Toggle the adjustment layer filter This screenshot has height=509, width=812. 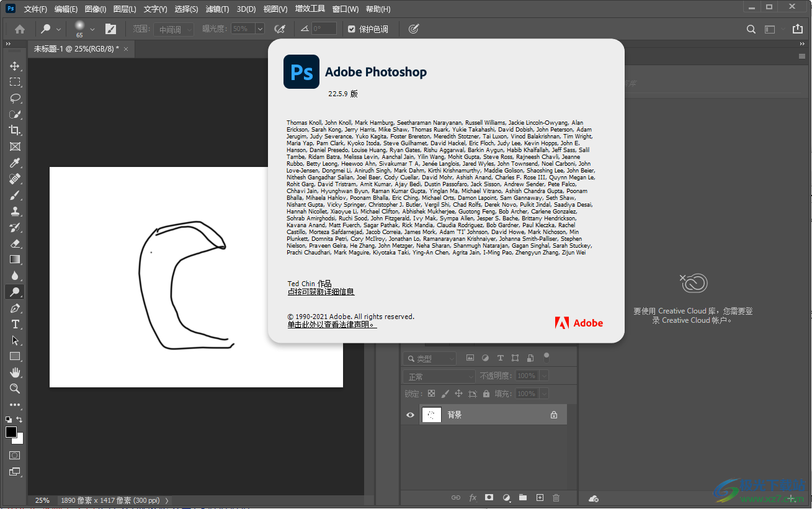(x=485, y=358)
